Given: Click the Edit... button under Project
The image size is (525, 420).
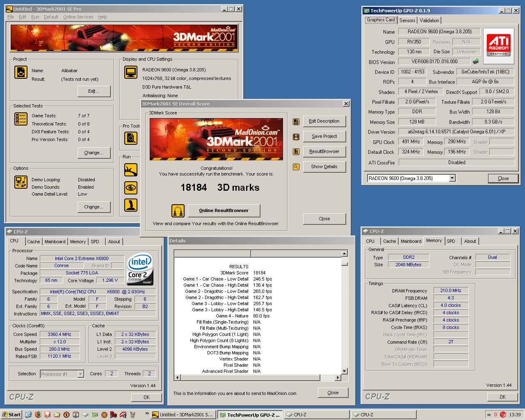Looking at the screenshot, I should [x=94, y=91].
